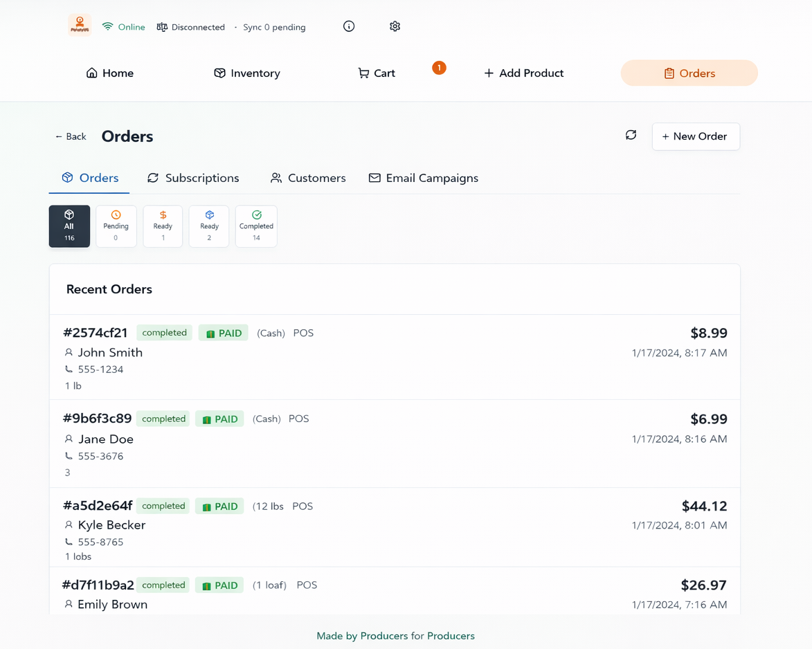This screenshot has height=649, width=812.
Task: Click the Cart icon in the navigation
Action: [362, 73]
